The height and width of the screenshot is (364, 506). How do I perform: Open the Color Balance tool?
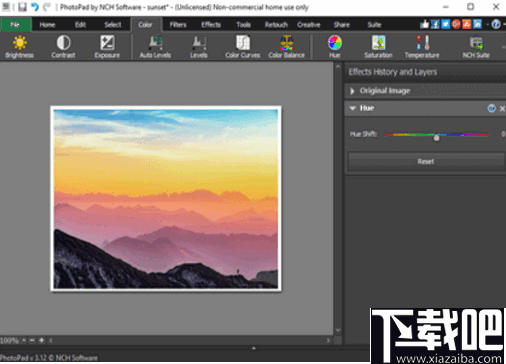287,47
